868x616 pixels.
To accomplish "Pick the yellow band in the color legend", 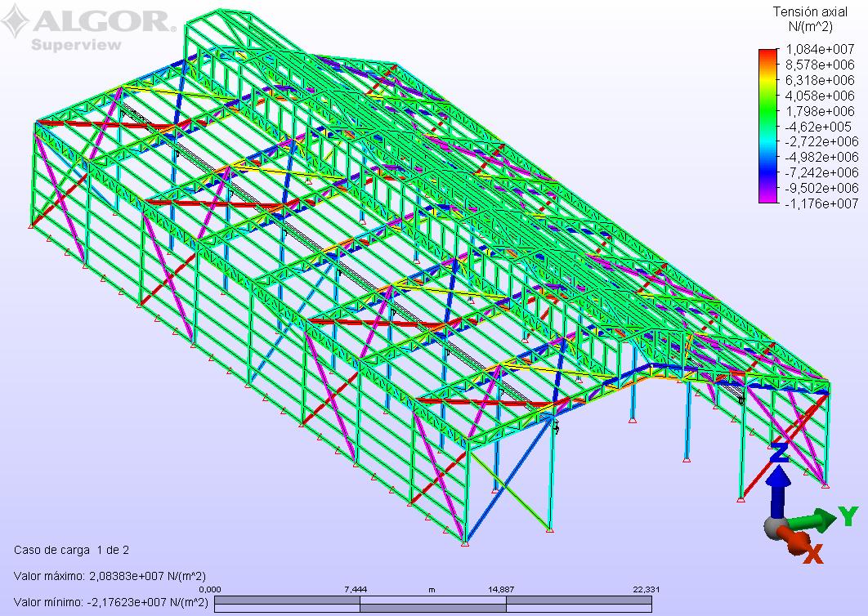I will (x=767, y=82).
